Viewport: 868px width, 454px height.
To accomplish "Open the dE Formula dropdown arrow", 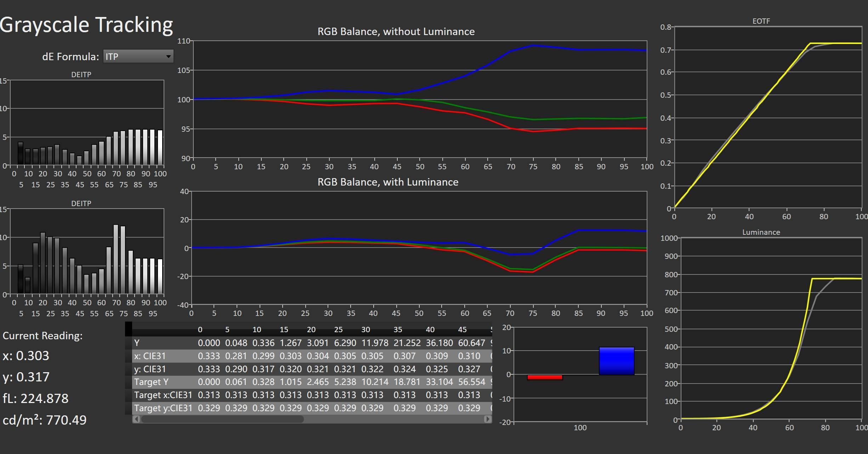I will pos(168,57).
